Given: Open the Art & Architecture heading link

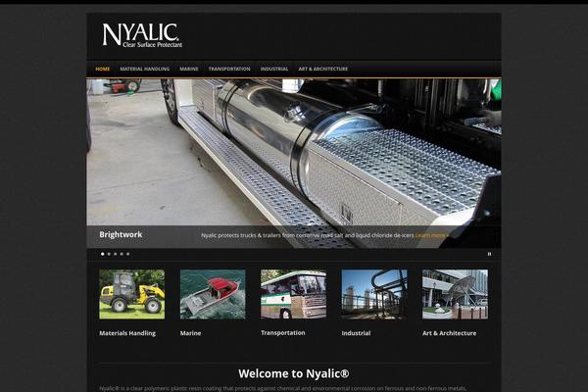Looking at the screenshot, I should coord(449,333).
